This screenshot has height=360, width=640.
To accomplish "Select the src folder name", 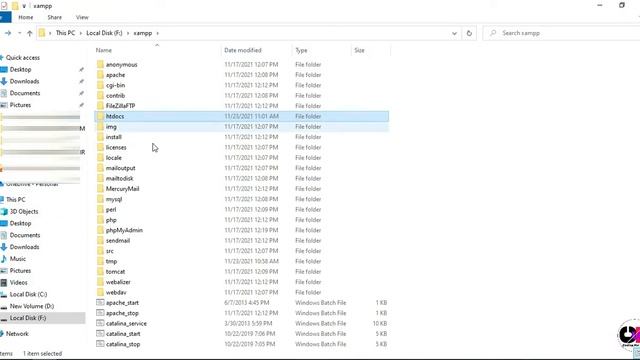I will (110, 251).
